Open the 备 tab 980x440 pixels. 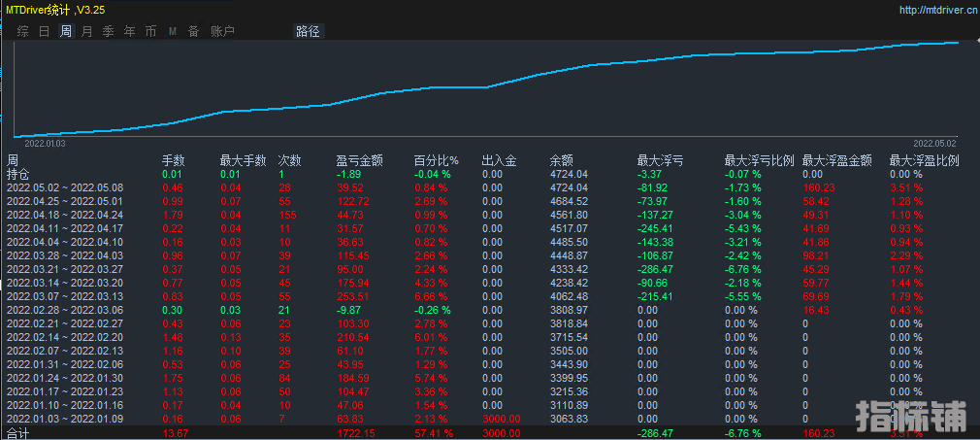(193, 31)
